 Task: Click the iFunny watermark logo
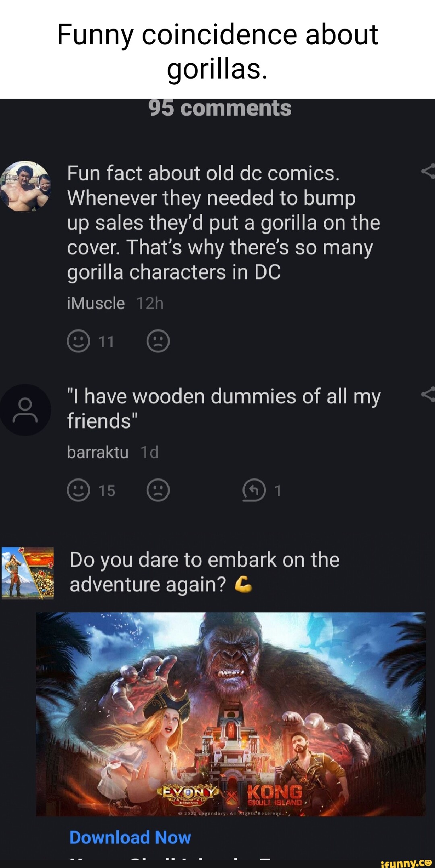[x=406, y=862]
